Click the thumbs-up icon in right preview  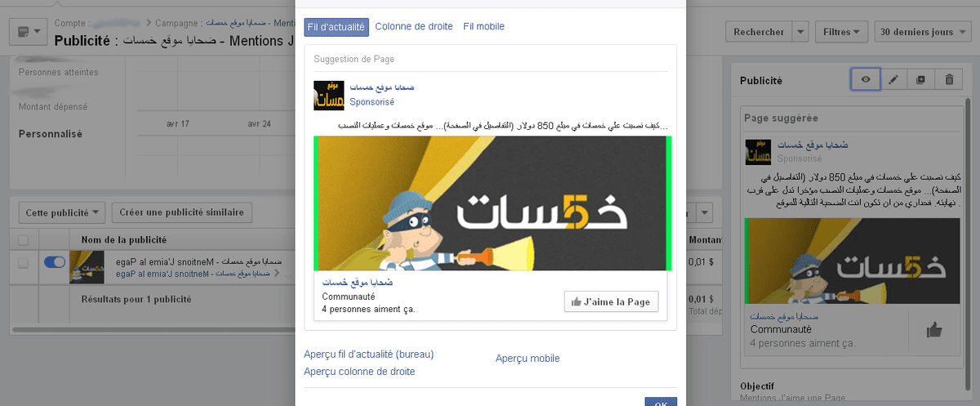click(934, 330)
